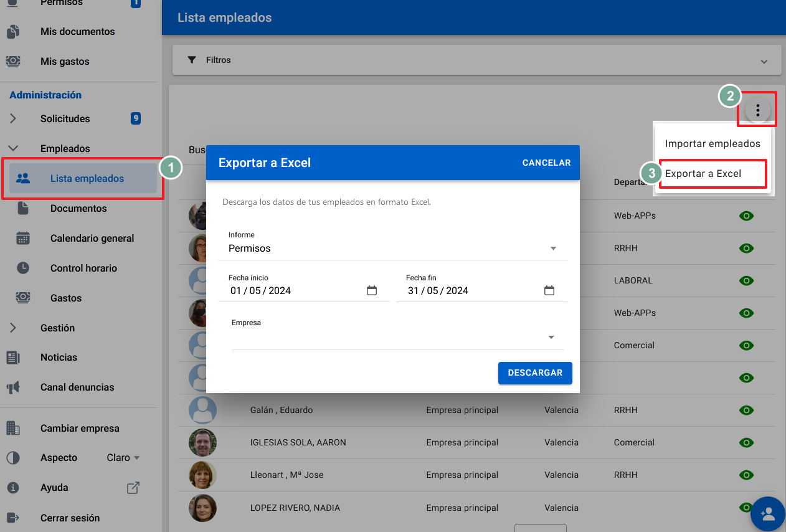The width and height of the screenshot is (786, 532).
Task: Open Ayuda external link icon
Action: 133,488
